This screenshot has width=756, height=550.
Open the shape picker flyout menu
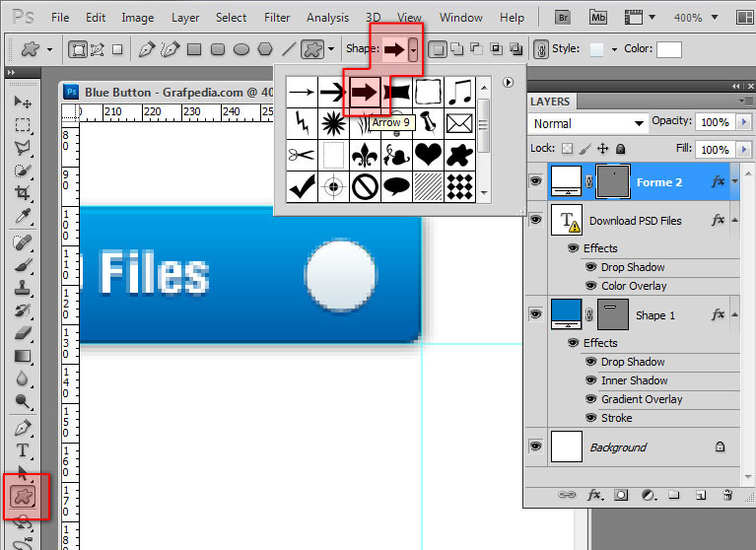[x=508, y=83]
